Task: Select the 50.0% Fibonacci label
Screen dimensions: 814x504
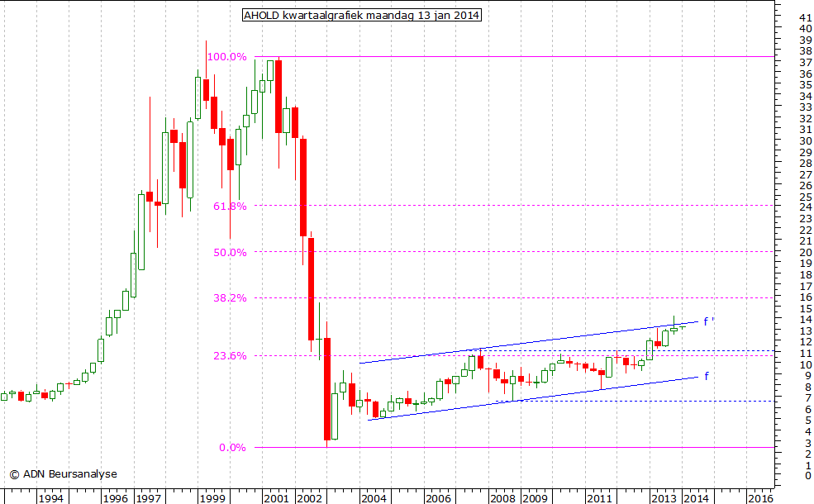Action: tap(230, 252)
